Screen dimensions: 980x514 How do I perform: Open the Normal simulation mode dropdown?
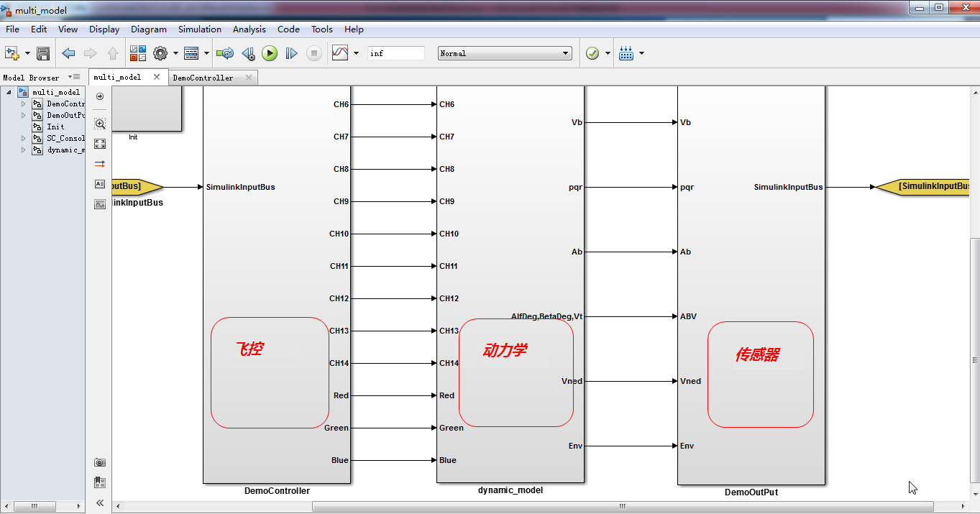pos(505,53)
